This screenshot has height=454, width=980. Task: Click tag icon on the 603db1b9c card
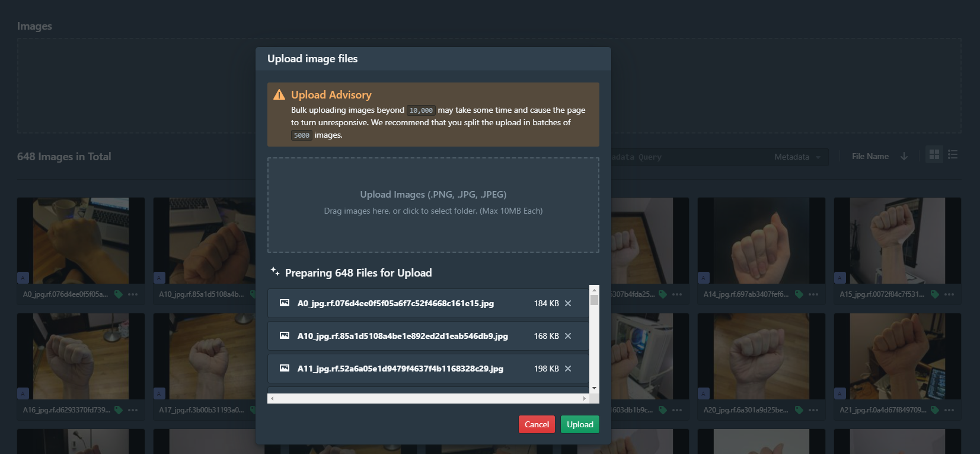pos(663,410)
